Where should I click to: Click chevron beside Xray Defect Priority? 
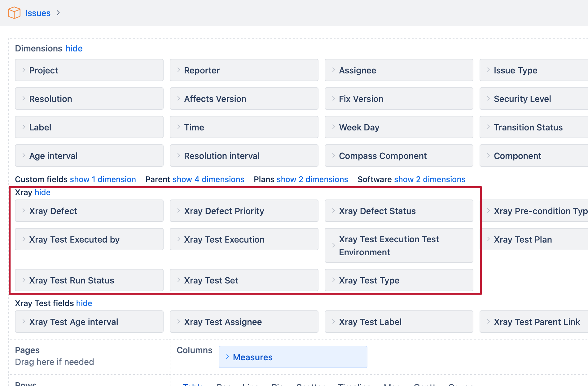(178, 211)
